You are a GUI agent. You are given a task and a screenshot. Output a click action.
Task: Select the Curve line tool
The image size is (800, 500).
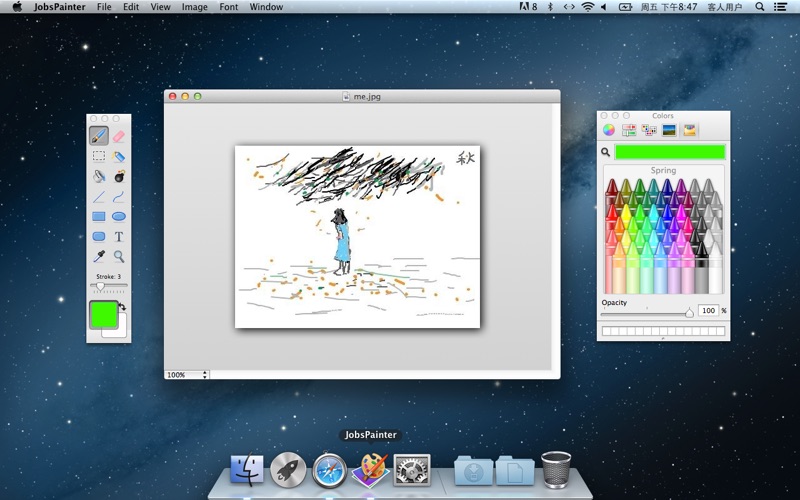click(x=118, y=196)
